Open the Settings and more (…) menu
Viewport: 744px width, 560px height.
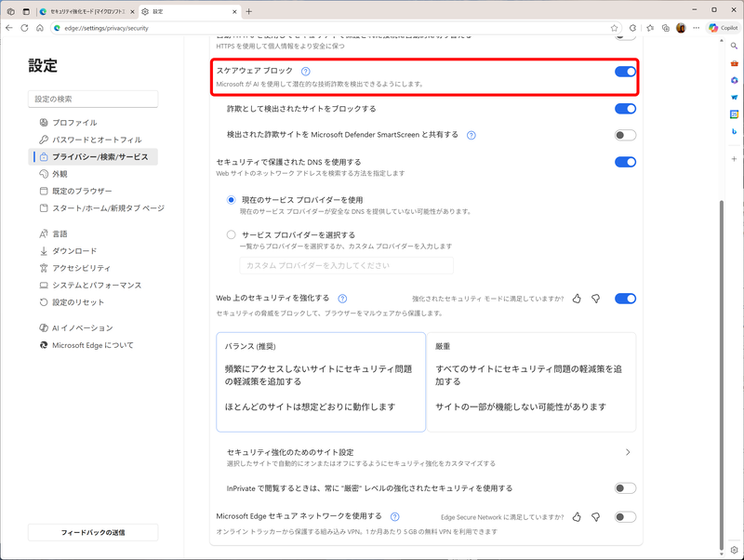(696, 28)
